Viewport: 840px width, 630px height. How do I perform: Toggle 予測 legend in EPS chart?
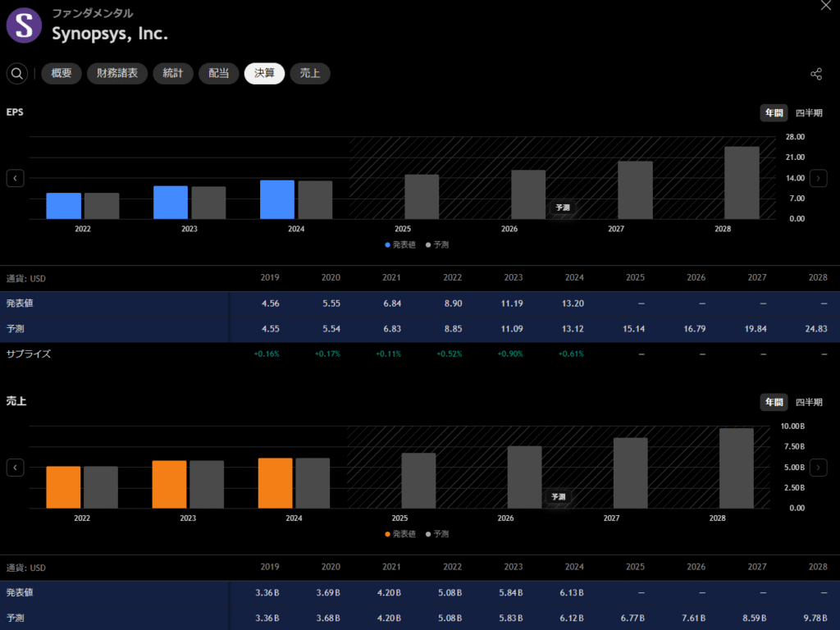click(437, 244)
